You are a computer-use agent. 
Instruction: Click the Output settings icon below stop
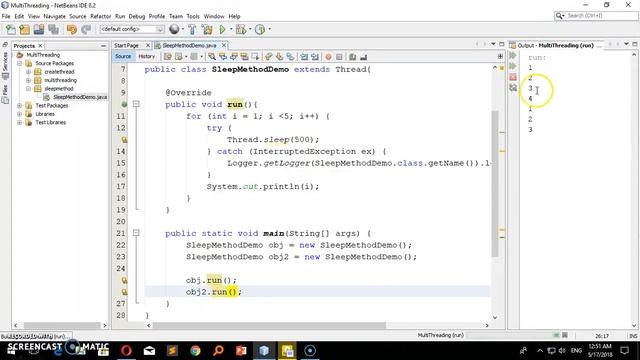coord(513,88)
